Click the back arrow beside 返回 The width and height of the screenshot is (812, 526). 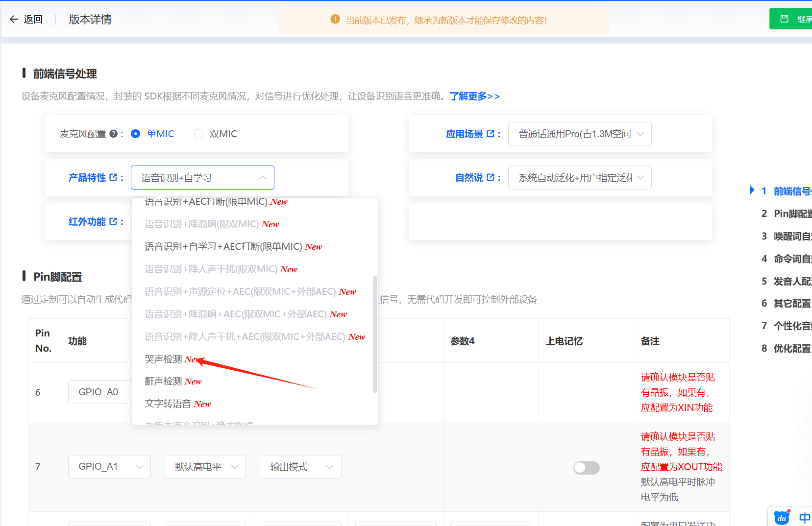[13, 19]
